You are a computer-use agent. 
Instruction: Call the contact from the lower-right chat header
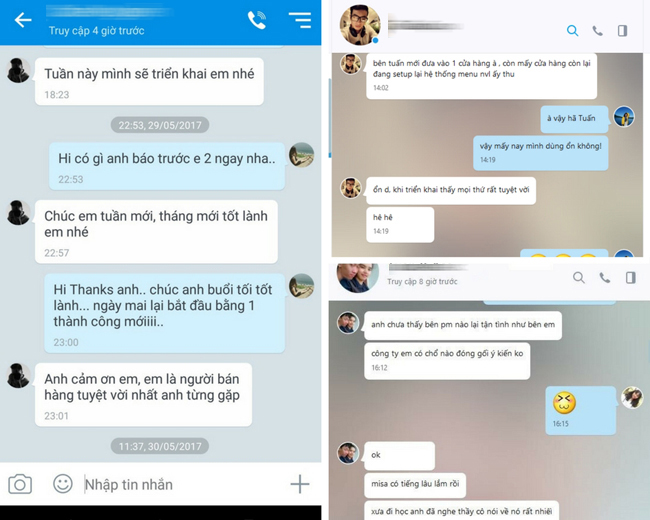pos(605,278)
